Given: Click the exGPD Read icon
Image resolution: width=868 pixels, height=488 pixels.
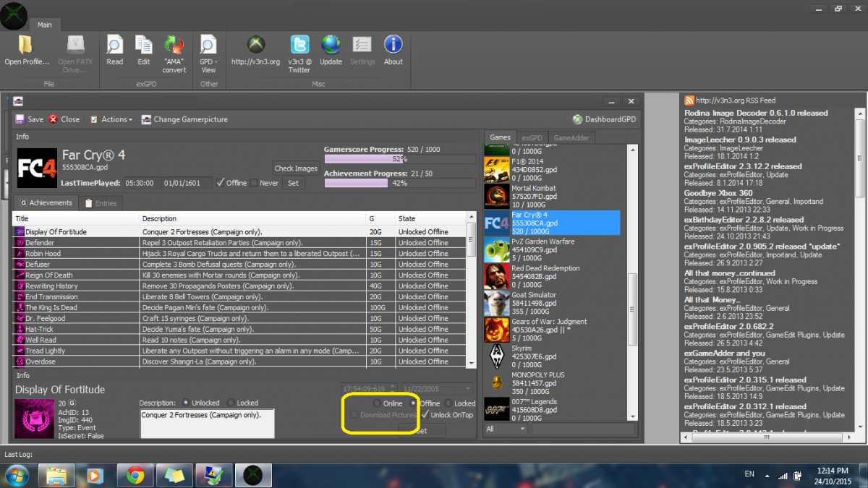Looking at the screenshot, I should 115,46.
